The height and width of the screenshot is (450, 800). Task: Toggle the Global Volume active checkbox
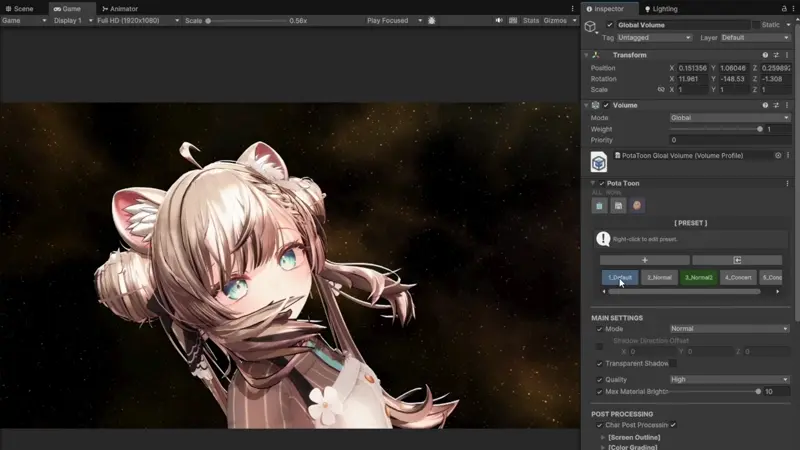[x=610, y=24]
